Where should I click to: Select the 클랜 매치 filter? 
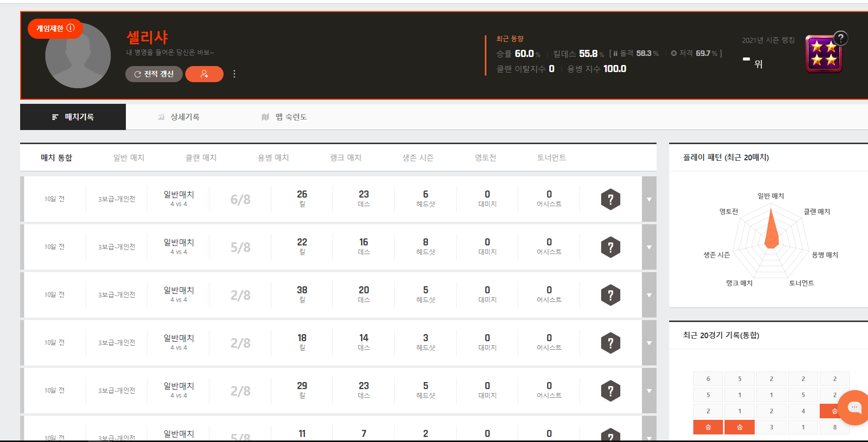[201, 158]
